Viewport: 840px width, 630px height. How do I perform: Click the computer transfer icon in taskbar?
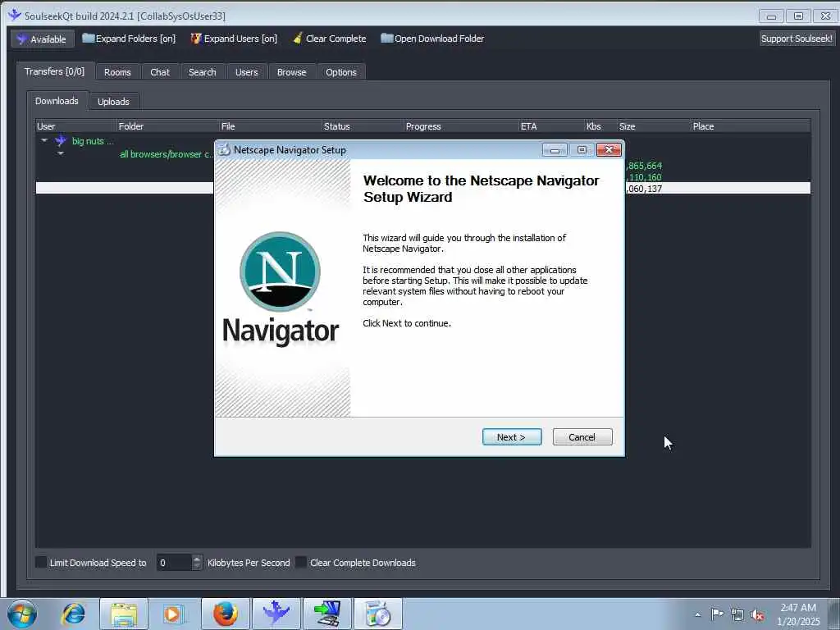(x=327, y=614)
